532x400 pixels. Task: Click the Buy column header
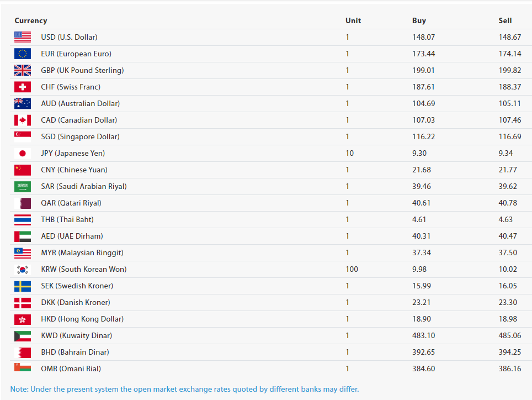pos(419,20)
